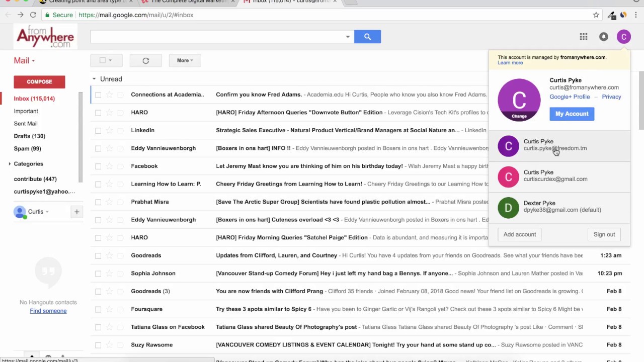This screenshot has height=362, width=644.
Task: Open Sent Mail folder
Action: [x=26, y=124]
